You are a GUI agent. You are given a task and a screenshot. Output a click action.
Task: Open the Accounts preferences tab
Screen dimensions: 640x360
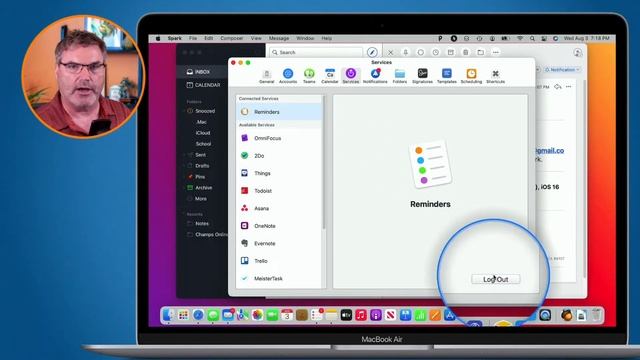coord(288,76)
